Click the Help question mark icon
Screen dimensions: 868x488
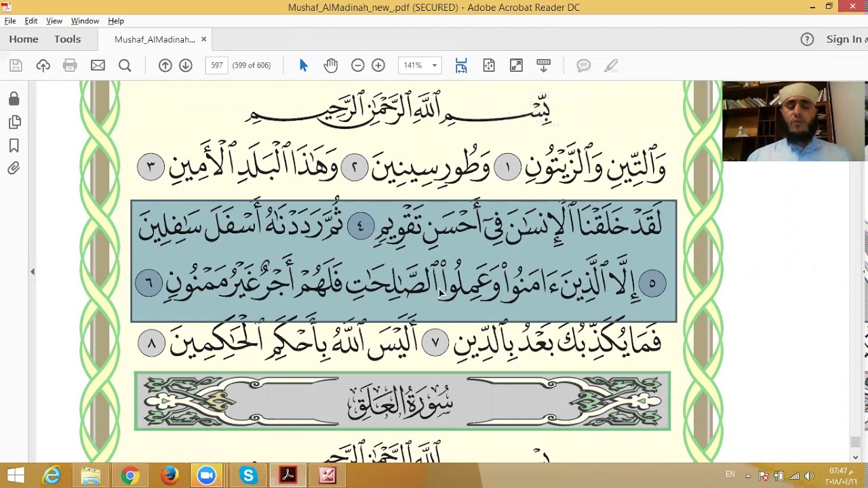point(807,39)
